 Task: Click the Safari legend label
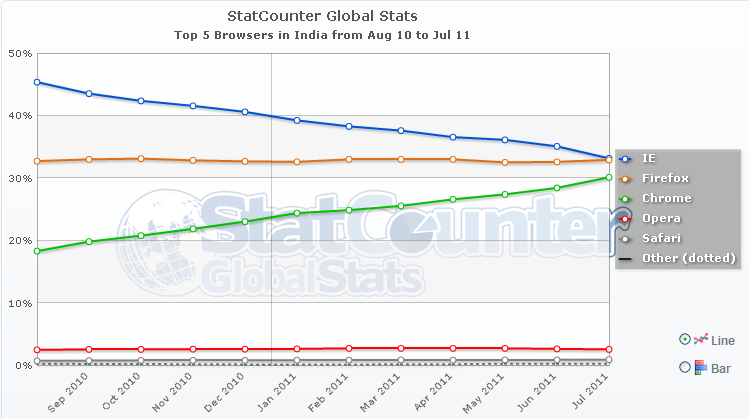tap(661, 239)
